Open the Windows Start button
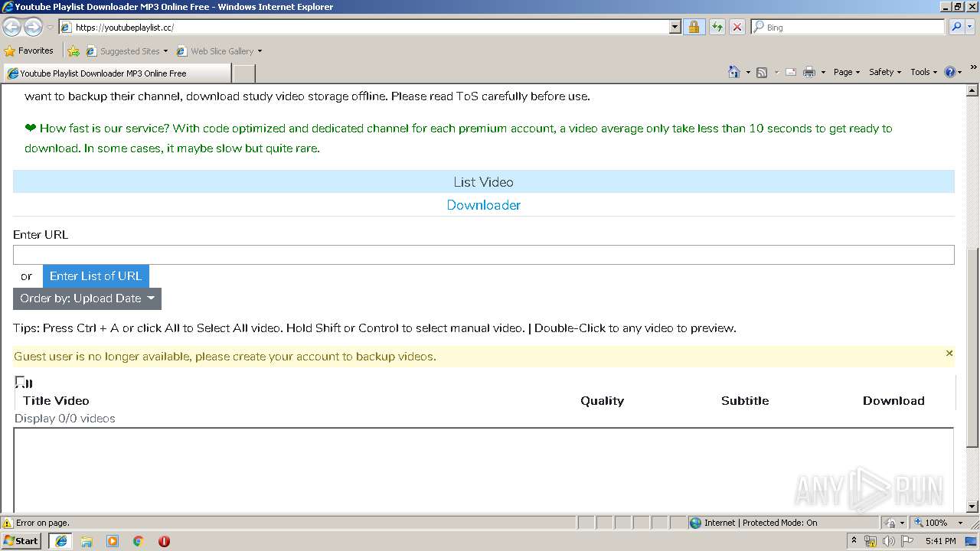This screenshot has height=551, width=980. click(21, 540)
